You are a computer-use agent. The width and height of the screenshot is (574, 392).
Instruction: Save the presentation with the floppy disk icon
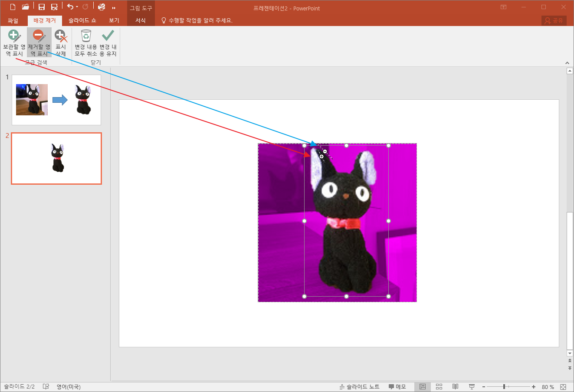(42, 7)
